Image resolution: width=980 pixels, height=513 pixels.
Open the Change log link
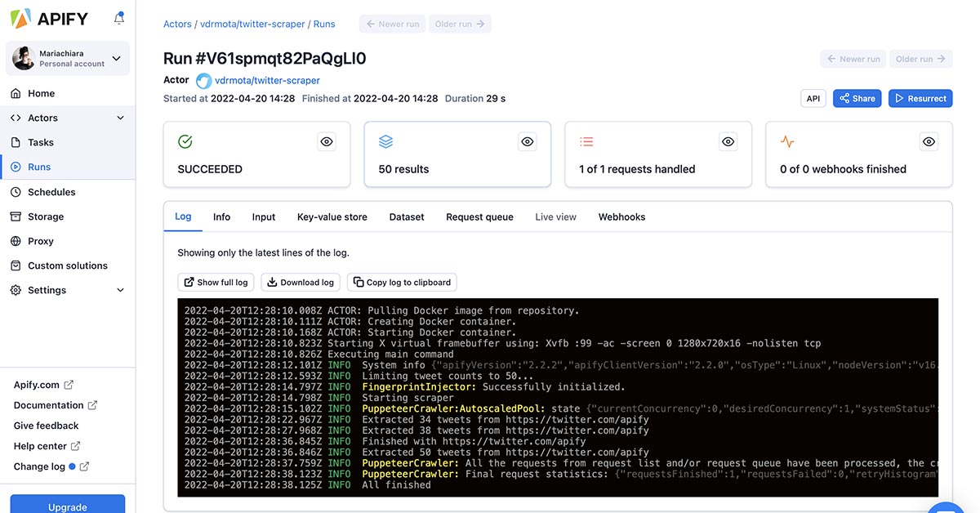[51, 466]
